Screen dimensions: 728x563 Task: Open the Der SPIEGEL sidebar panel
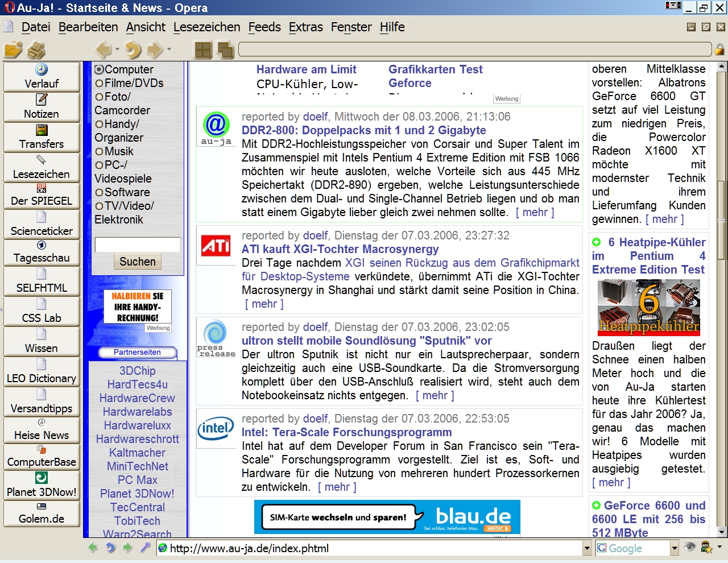click(x=42, y=195)
